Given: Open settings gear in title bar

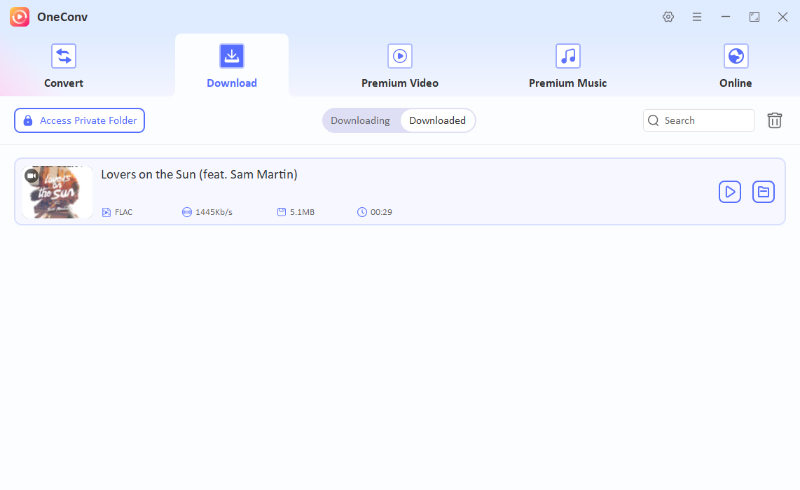Looking at the screenshot, I should (x=668, y=17).
